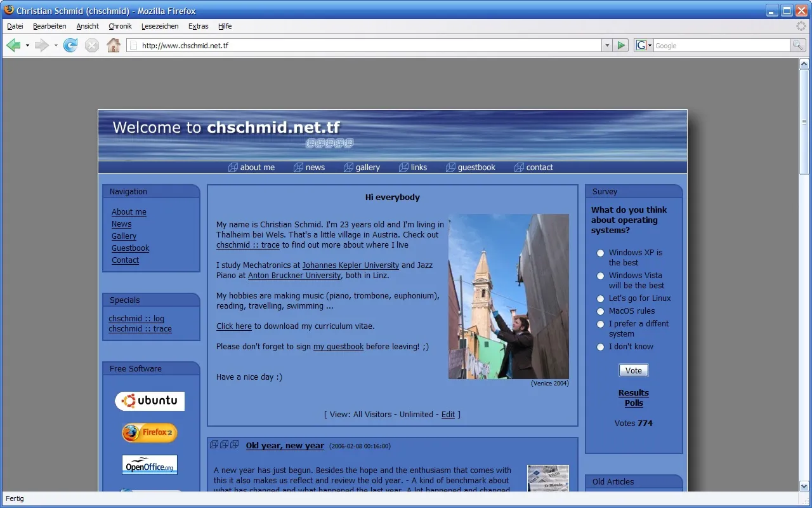Open the Johannes Kepler University link
This screenshot has height=508, width=812.
click(x=351, y=265)
